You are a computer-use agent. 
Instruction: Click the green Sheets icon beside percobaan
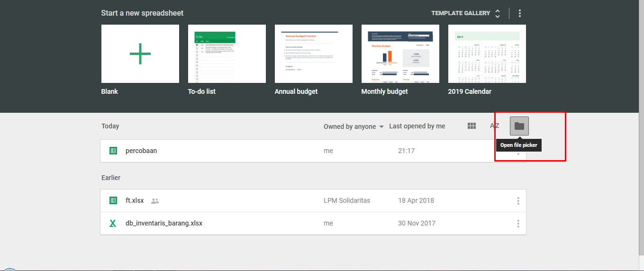(113, 151)
